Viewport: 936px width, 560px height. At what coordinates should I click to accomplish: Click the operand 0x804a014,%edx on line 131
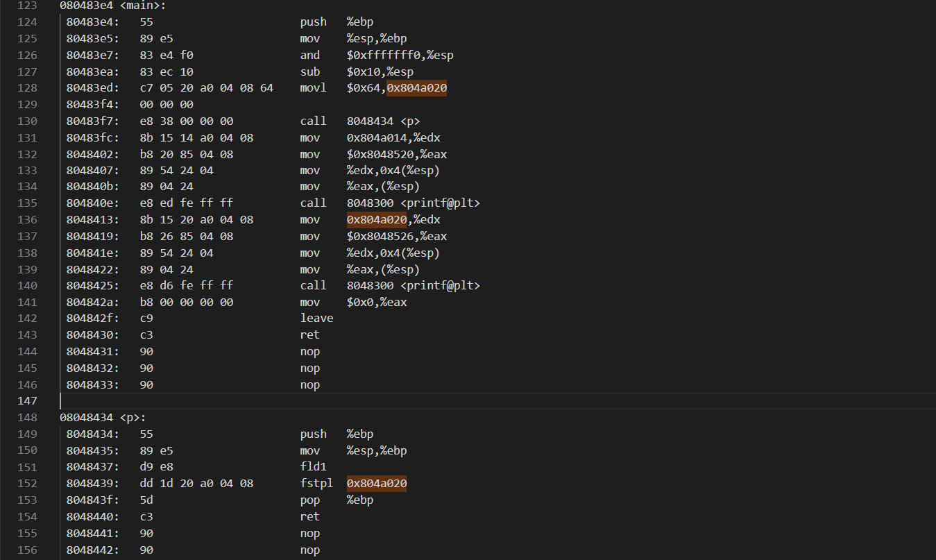pos(393,137)
